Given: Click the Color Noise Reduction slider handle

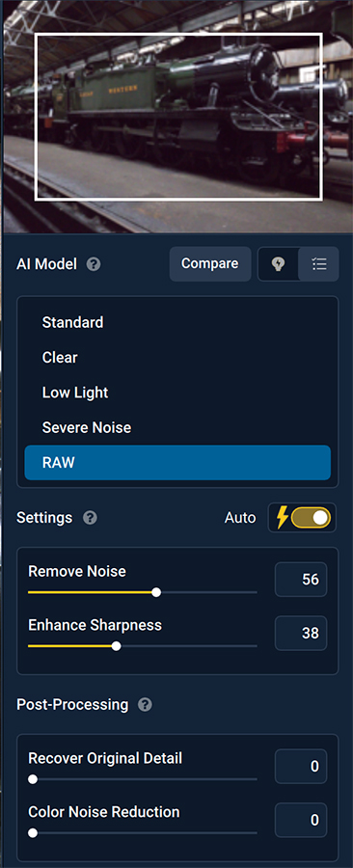Looking at the screenshot, I should [33, 833].
